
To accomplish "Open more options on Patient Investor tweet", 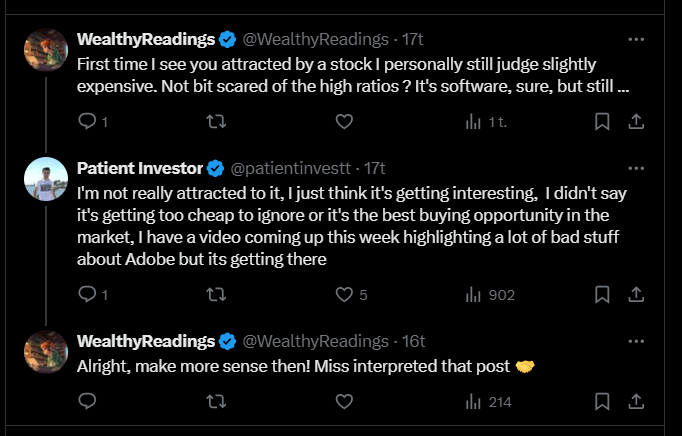I will (x=636, y=168).
